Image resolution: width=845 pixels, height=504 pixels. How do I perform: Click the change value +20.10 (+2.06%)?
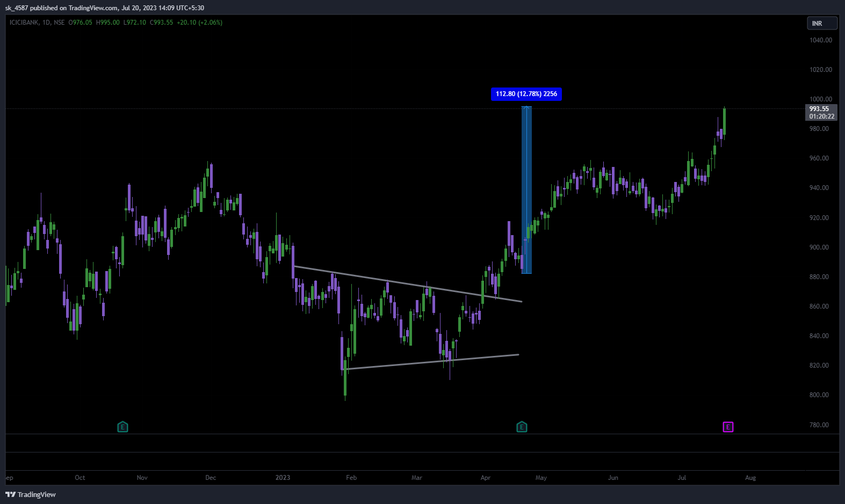[200, 23]
